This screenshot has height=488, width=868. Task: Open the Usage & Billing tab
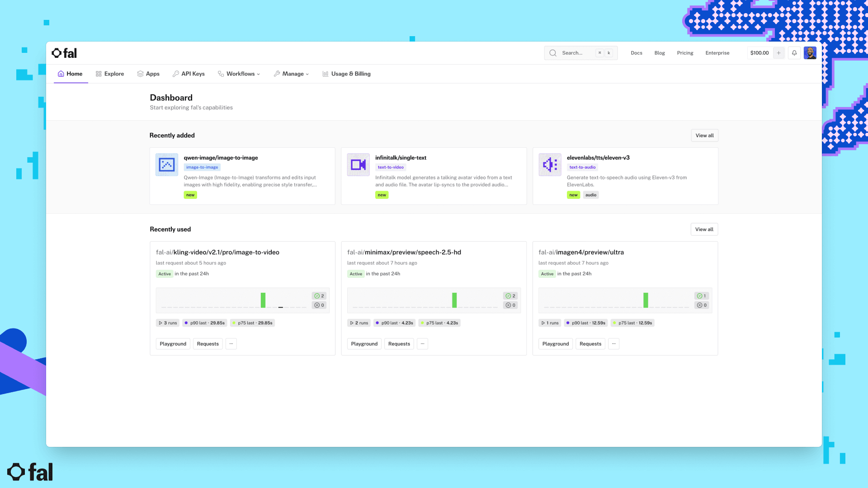(346, 74)
